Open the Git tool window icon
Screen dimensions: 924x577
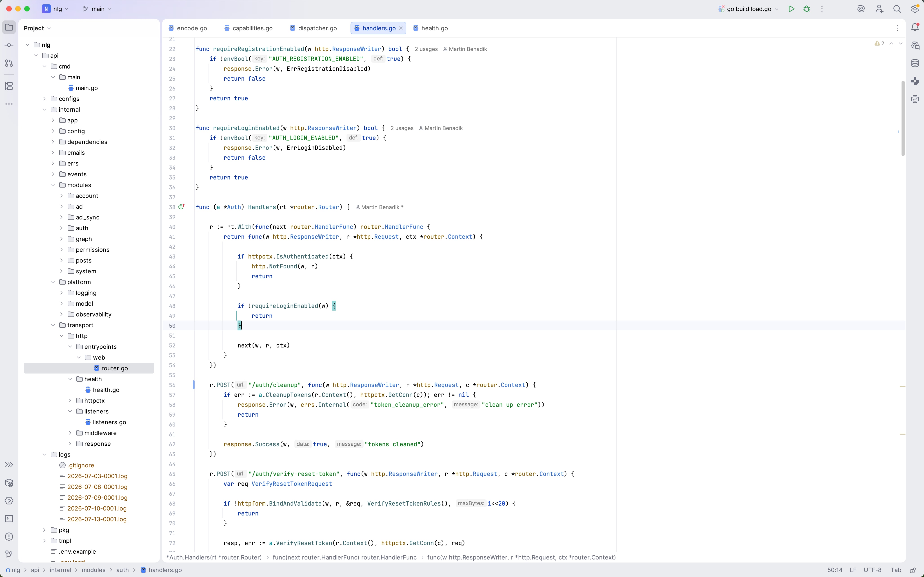[9, 555]
